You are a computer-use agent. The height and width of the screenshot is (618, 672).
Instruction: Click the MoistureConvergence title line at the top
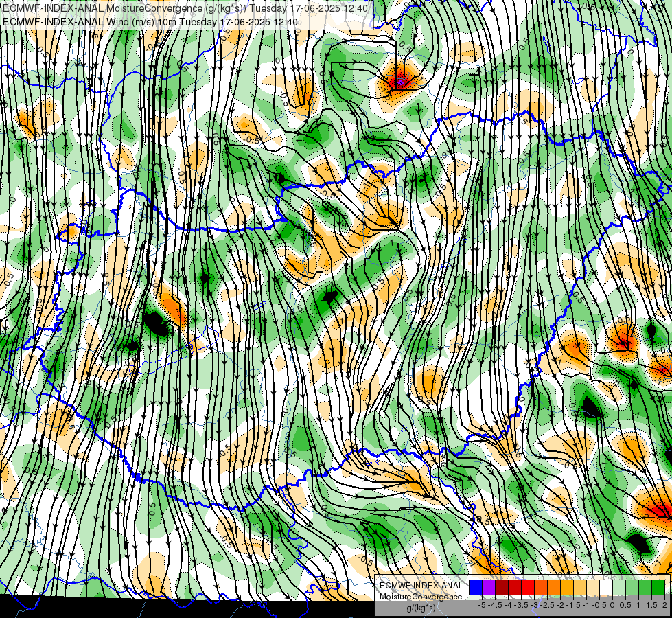coord(185,8)
